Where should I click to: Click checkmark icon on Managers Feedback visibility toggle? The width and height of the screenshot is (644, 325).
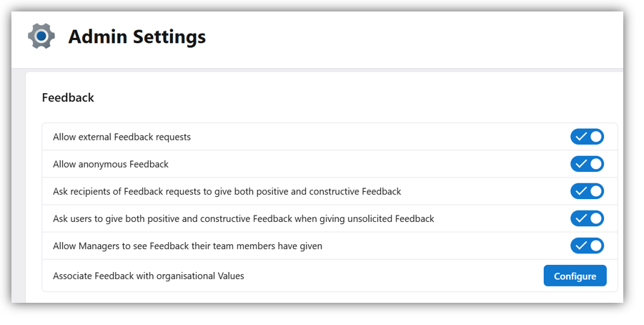coord(580,246)
